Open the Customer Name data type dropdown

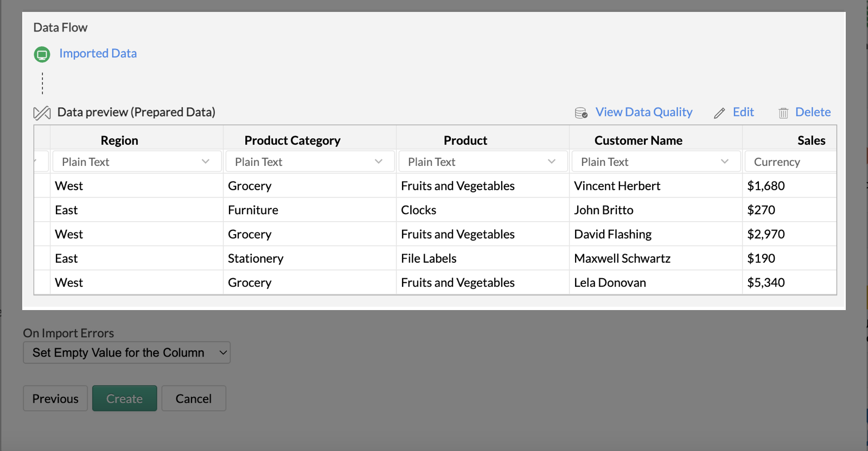tap(655, 162)
